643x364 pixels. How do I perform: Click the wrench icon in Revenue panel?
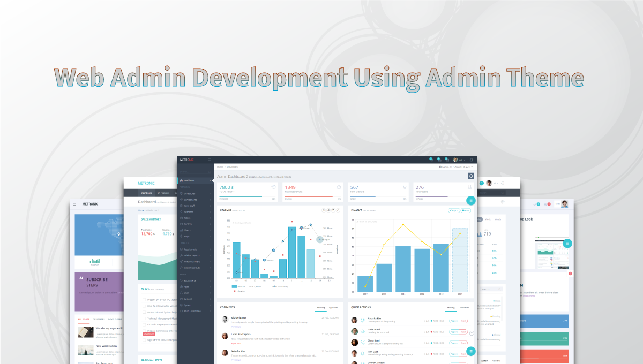(328, 210)
